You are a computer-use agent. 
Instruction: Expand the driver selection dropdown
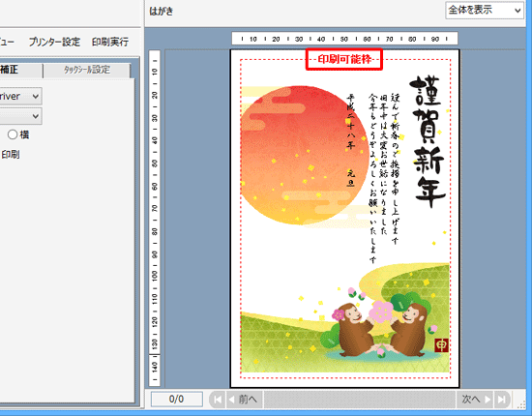point(20,96)
